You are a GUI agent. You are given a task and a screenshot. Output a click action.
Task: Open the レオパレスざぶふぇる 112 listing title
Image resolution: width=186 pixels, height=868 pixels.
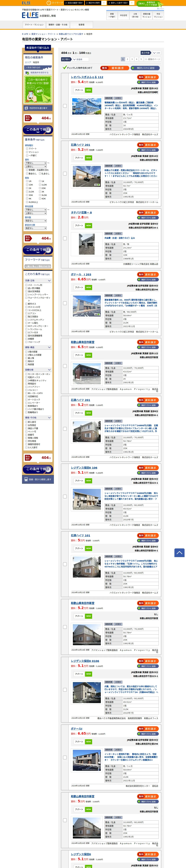coord(87,77)
